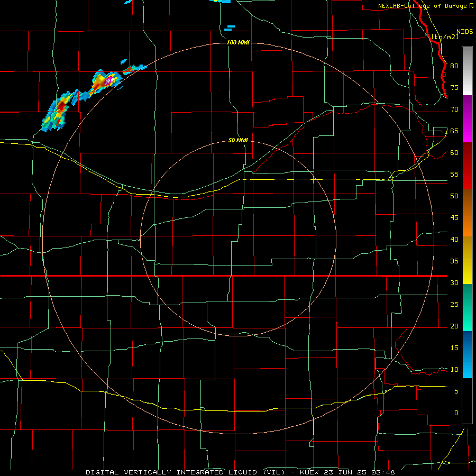Click the scale value 75
This screenshot has width=476, height=476.
454,87
